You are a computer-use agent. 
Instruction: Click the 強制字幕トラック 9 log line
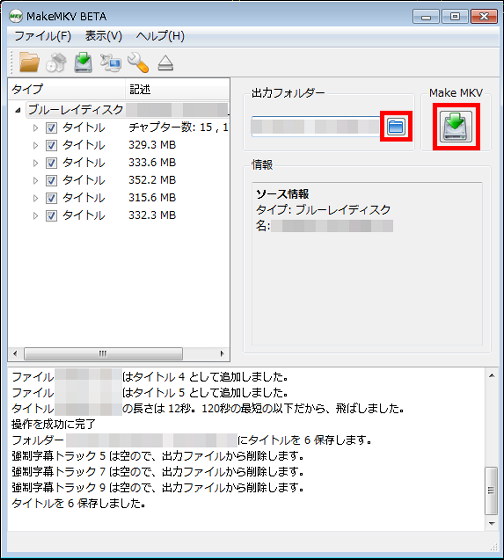pos(158,488)
